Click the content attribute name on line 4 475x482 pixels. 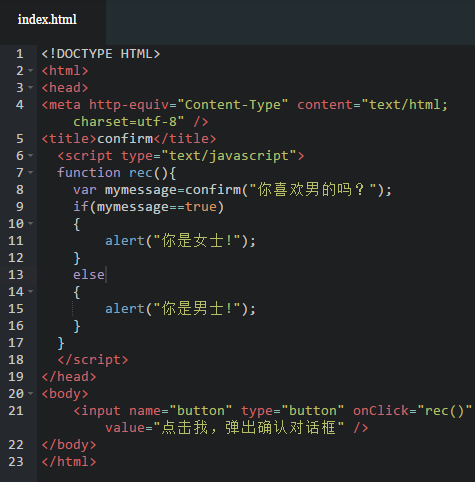[325, 105]
